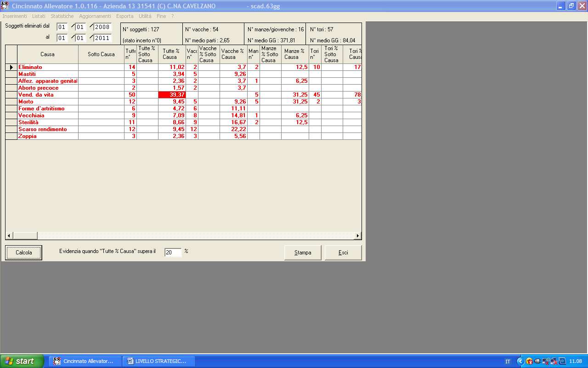Click the 45 Tori count in Vend. da vita row

[315, 95]
